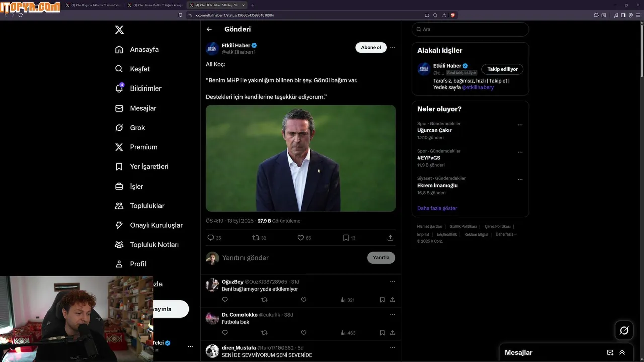Bookmark Dr. Comolokko's comment
This screenshot has height=362, width=644.
click(382, 333)
